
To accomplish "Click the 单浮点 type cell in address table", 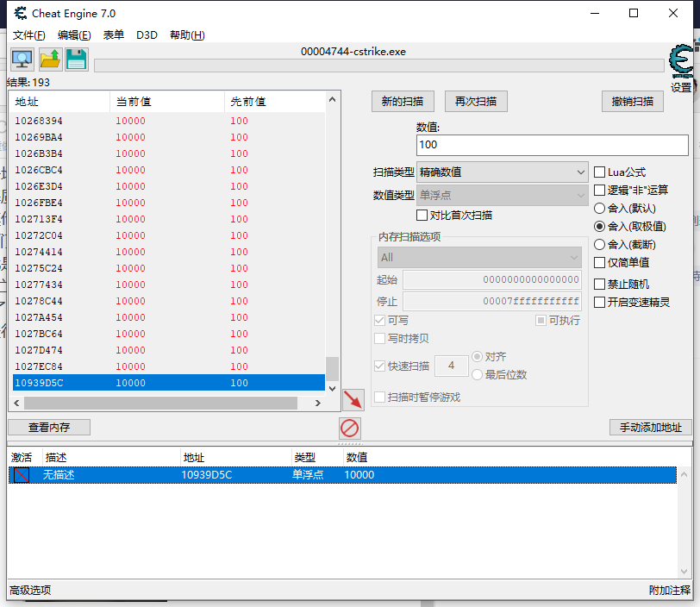I will point(308,475).
